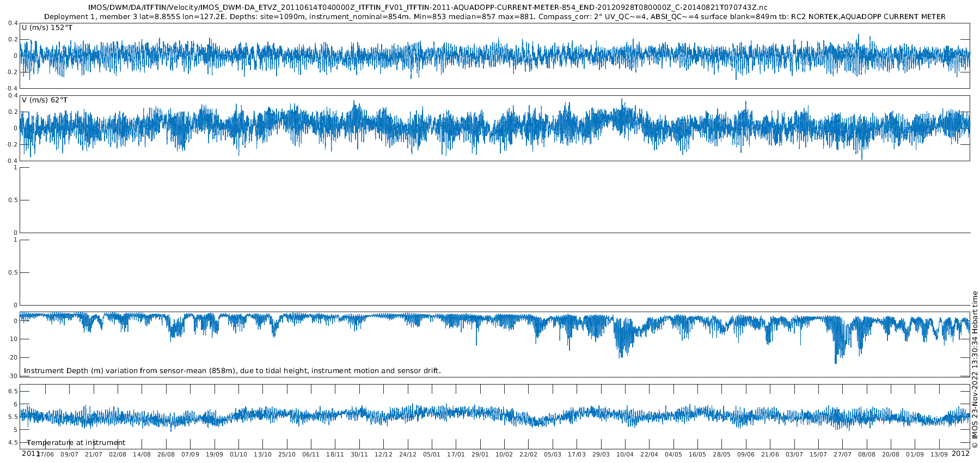Click the 25/10 date tick label

click(x=287, y=454)
